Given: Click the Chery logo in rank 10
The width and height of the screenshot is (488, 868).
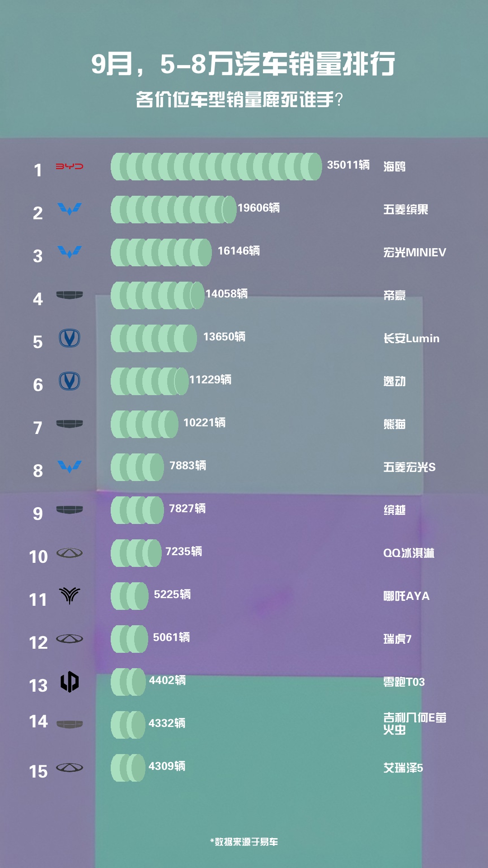Looking at the screenshot, I should click(x=70, y=553).
